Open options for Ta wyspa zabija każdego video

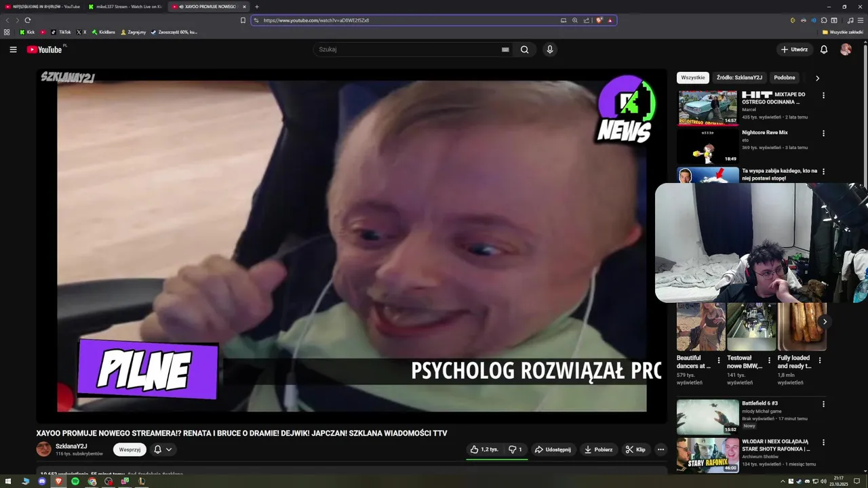(x=823, y=171)
